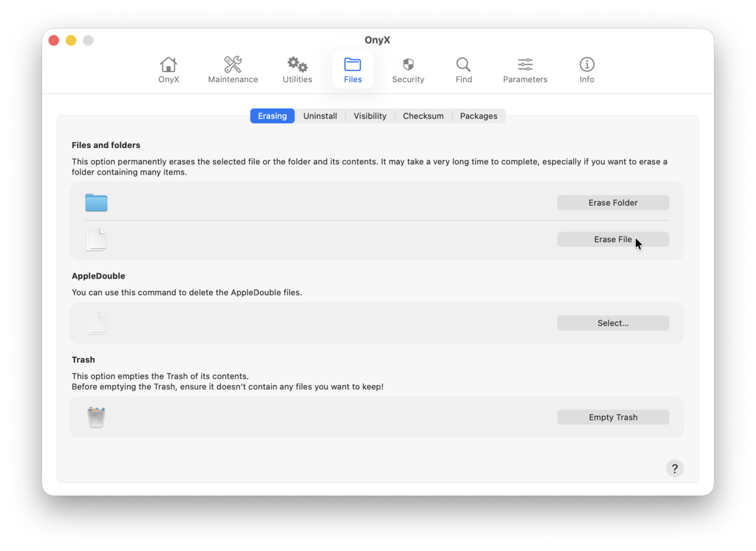Screen dimensions: 756x551
Task: Select the Erasing tab
Action: coord(272,116)
